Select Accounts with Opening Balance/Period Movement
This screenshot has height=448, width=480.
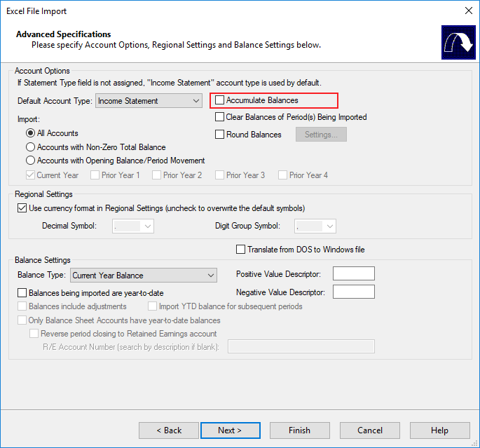point(30,161)
